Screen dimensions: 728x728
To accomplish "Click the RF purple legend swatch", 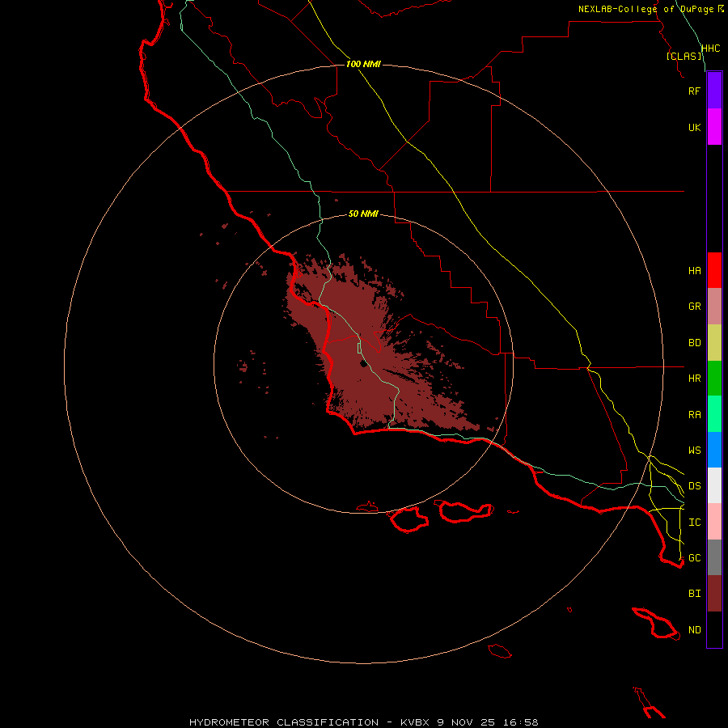I will pyautogui.click(x=714, y=91).
